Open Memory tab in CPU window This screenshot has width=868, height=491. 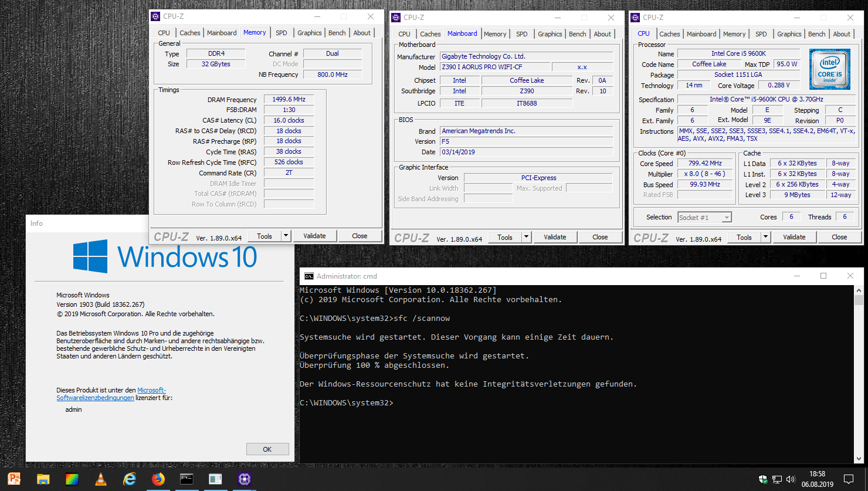[x=734, y=34]
